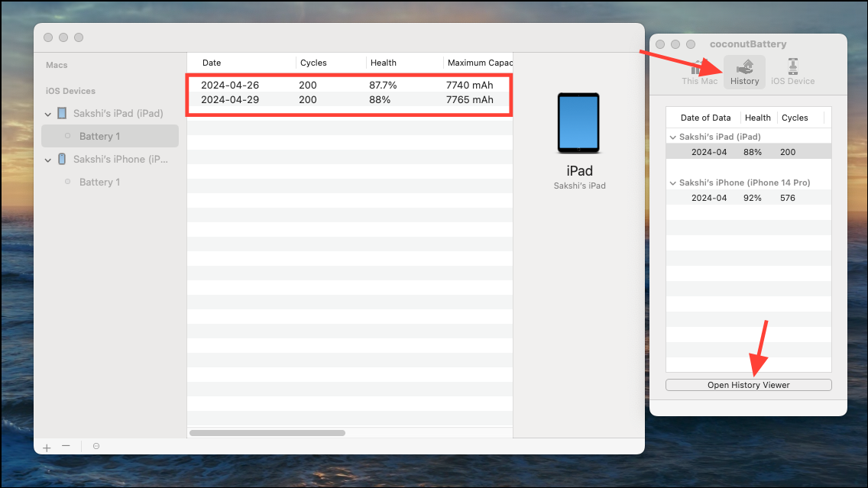Image resolution: width=868 pixels, height=488 pixels.
Task: Sort by Maximum Capacity column header
Action: coord(478,63)
